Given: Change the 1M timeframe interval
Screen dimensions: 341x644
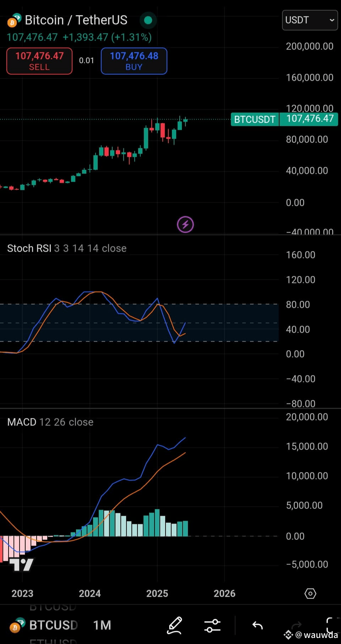Looking at the screenshot, I should [x=102, y=625].
